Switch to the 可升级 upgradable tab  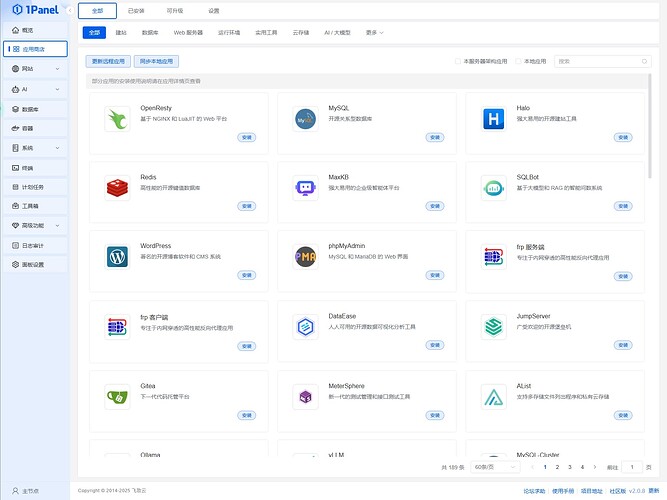pyautogui.click(x=175, y=11)
